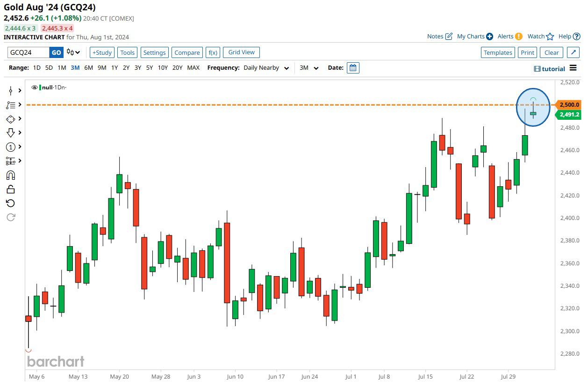Switch range to 1D

(37, 68)
